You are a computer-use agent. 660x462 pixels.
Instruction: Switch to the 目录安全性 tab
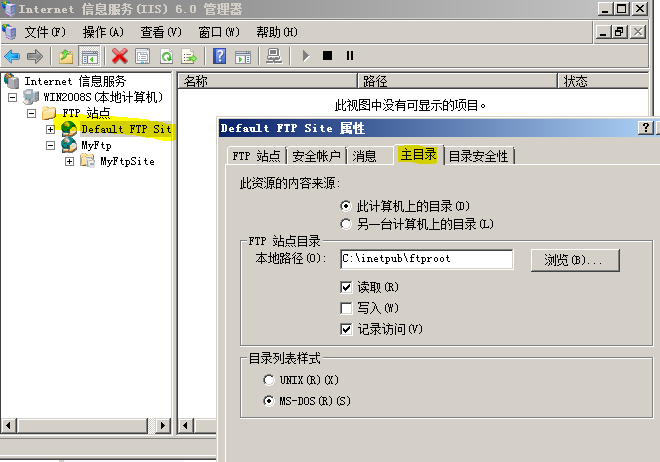(479, 156)
